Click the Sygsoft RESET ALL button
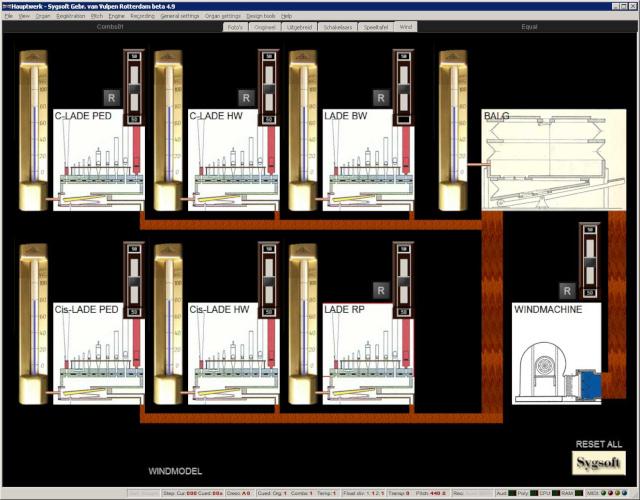Image resolution: width=640 pixels, height=500 pixels. pyautogui.click(x=599, y=462)
